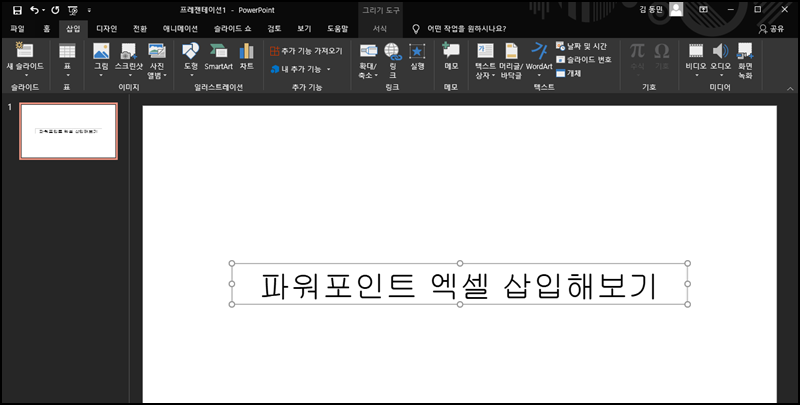Switch to the 디자인 Design tab

[x=107, y=29]
